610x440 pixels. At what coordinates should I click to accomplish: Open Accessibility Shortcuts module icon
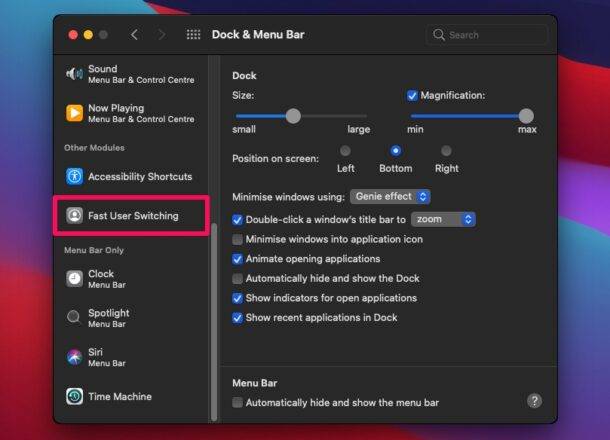[74, 177]
